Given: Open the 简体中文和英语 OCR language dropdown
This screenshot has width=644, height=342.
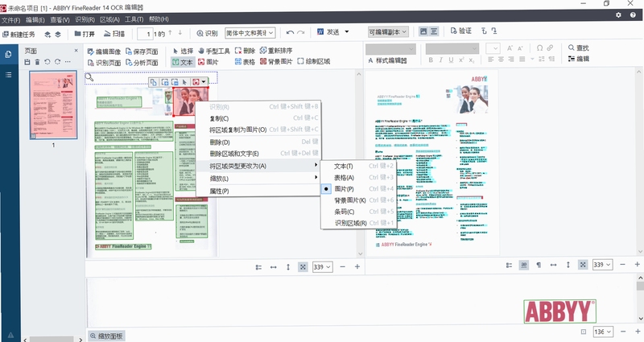Looking at the screenshot, I should click(x=250, y=33).
